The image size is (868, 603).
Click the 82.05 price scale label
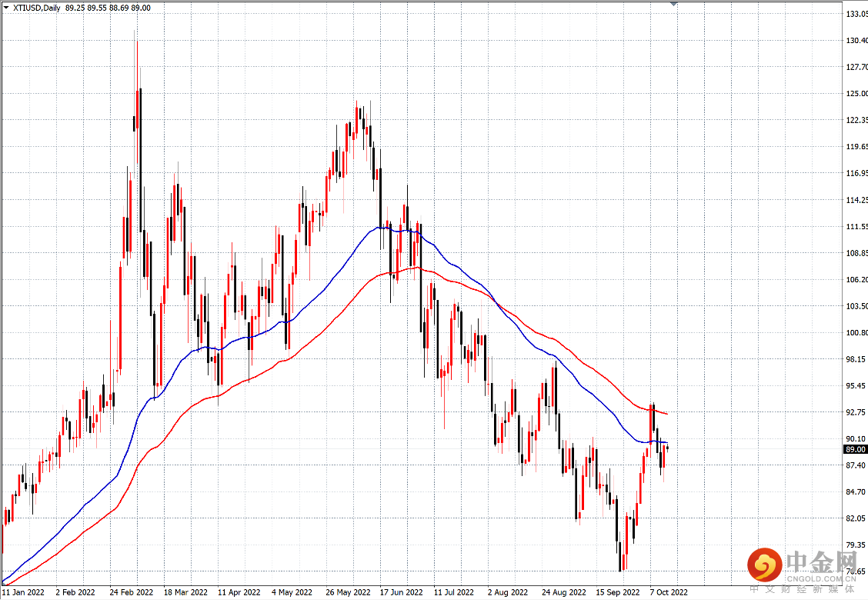857,518
